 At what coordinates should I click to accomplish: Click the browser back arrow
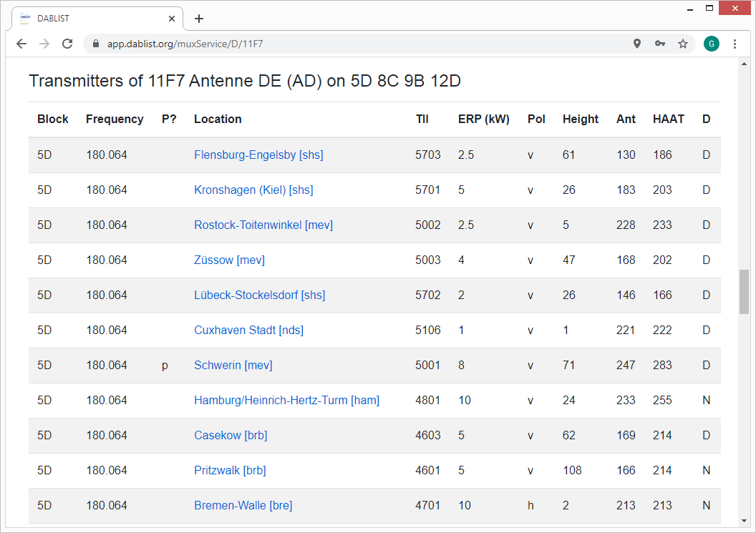(21, 44)
